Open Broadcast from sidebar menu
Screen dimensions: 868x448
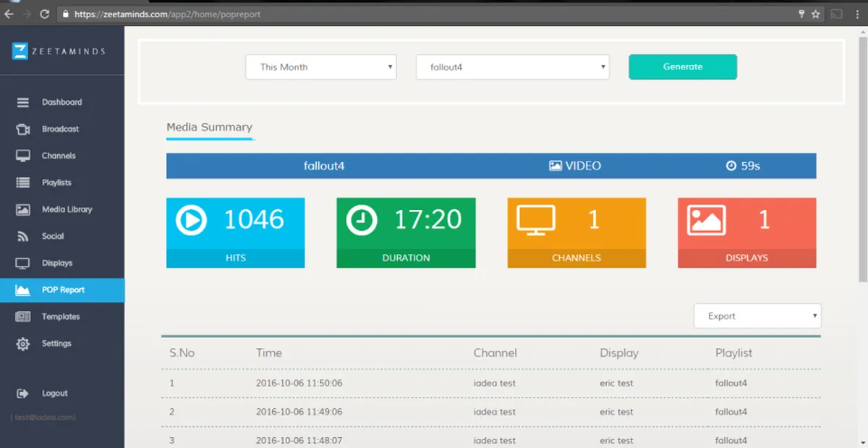pos(60,130)
